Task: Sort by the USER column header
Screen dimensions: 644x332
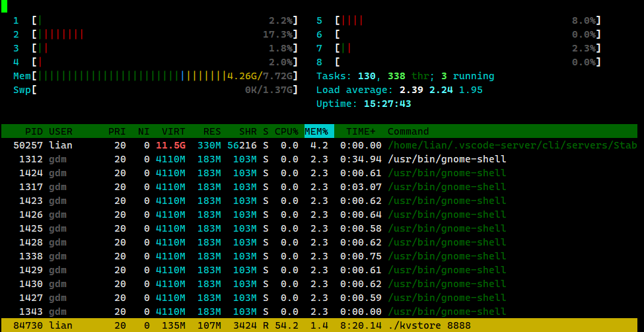Action: [x=61, y=131]
